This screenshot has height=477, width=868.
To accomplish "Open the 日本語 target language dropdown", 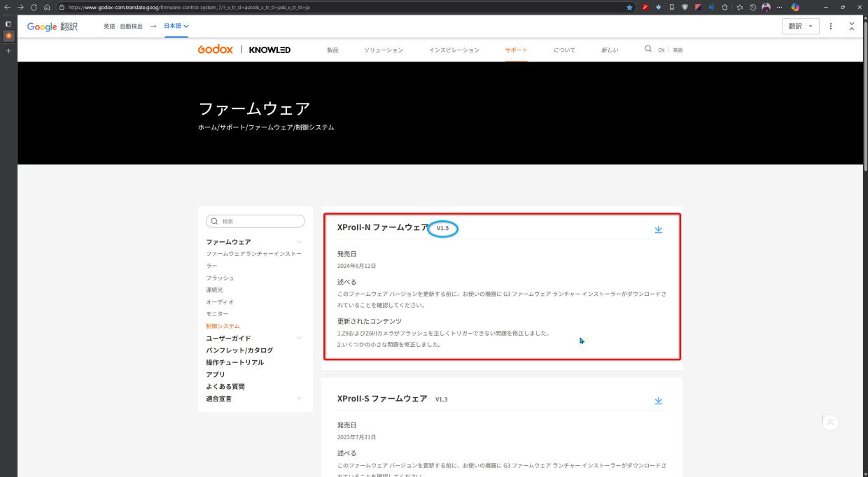I will pyautogui.click(x=176, y=26).
